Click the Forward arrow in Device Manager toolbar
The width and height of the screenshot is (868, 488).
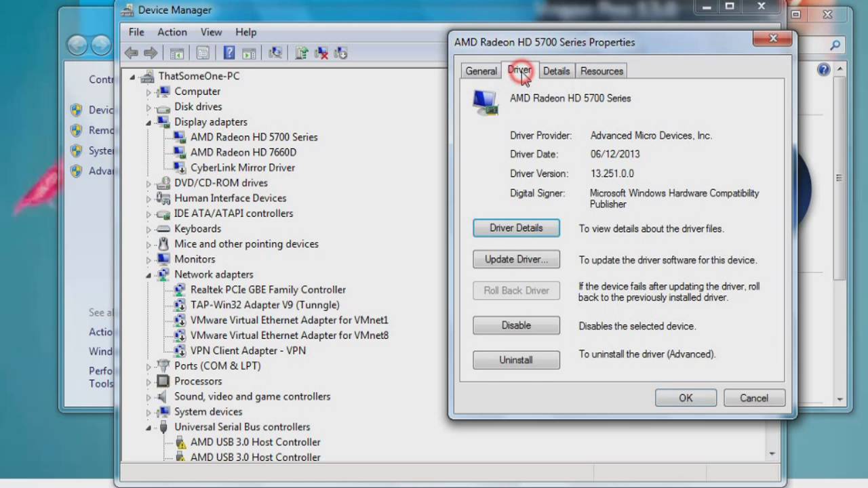click(151, 53)
